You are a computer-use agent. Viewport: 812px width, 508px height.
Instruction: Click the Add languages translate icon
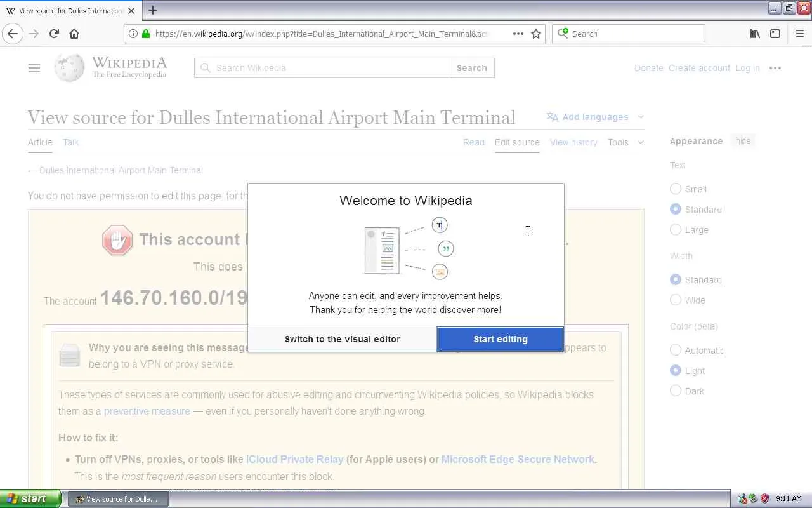point(553,117)
